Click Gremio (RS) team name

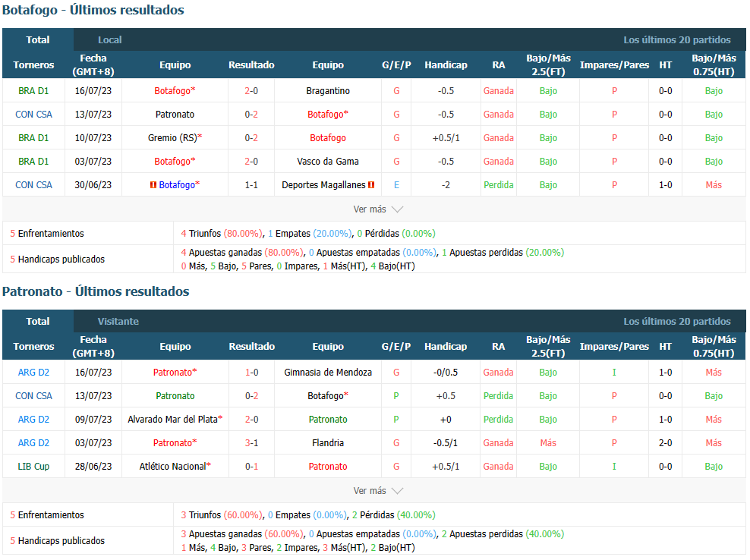[x=172, y=138]
